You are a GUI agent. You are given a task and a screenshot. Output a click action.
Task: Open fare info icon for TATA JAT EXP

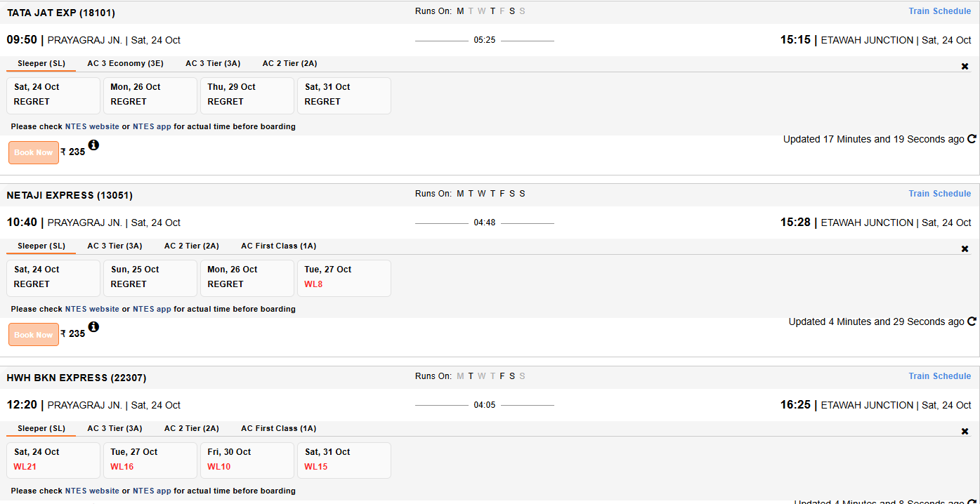pyautogui.click(x=93, y=145)
